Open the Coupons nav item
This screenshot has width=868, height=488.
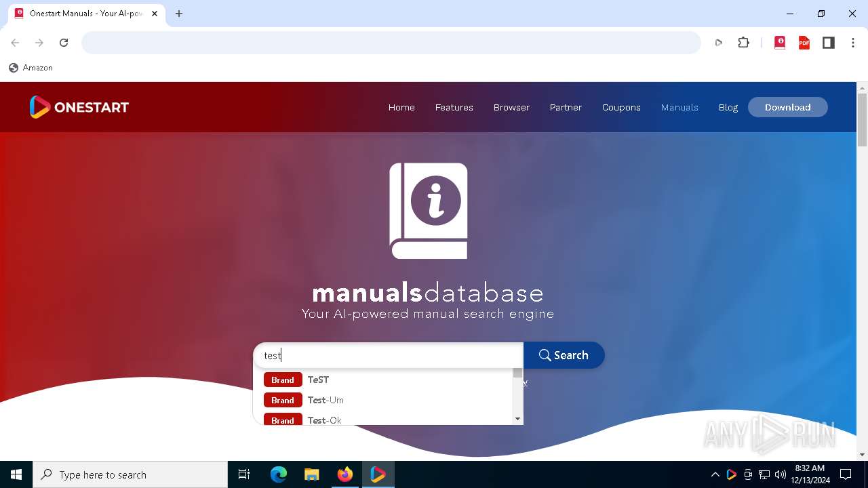(x=621, y=107)
